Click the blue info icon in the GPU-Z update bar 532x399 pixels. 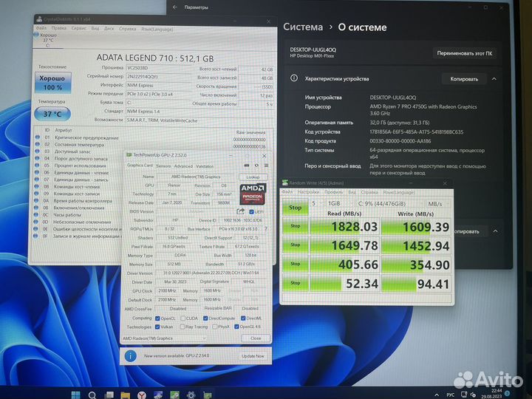pyautogui.click(x=131, y=356)
